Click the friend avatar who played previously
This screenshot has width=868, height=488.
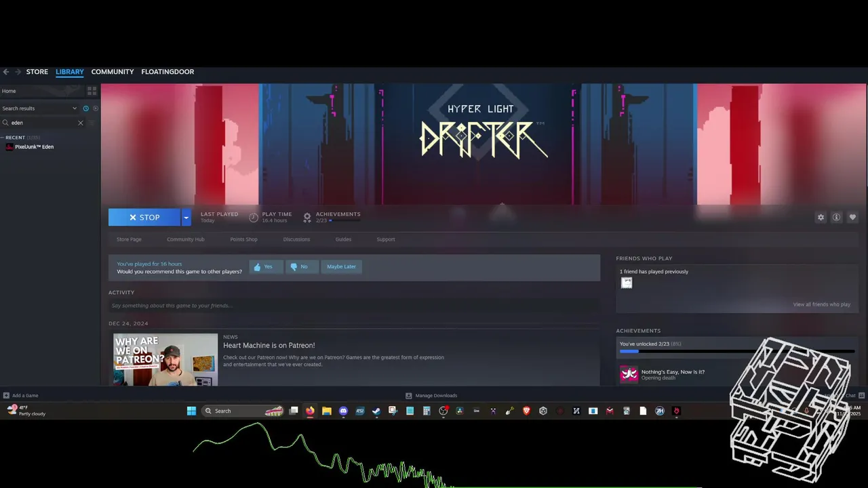[x=627, y=283]
